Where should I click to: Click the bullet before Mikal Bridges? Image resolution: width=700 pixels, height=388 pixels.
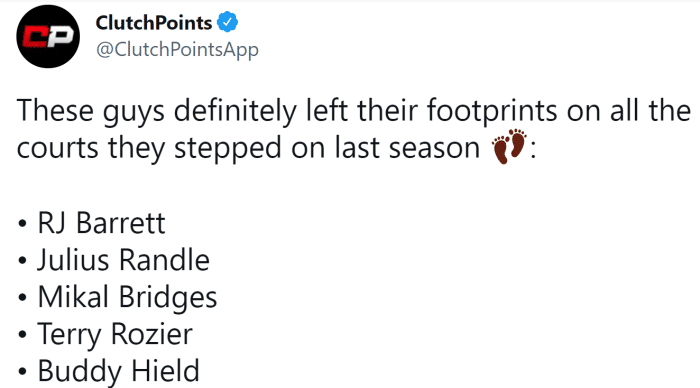click(22, 297)
